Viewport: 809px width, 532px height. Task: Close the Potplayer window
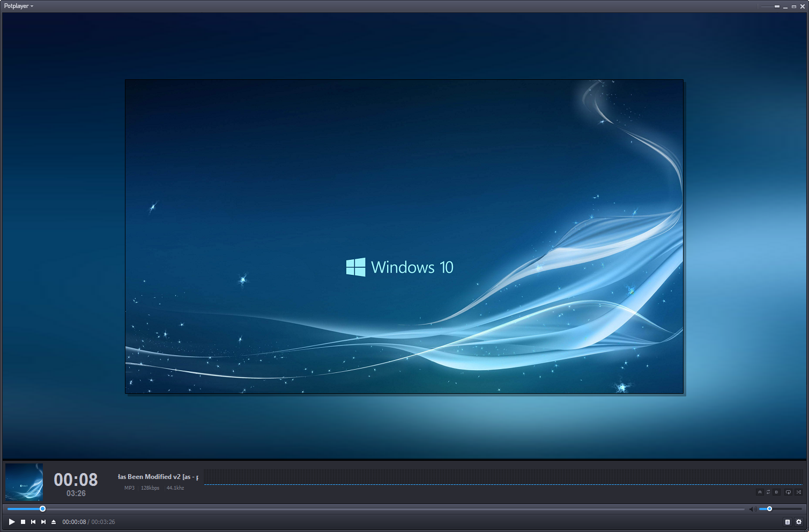(x=803, y=6)
